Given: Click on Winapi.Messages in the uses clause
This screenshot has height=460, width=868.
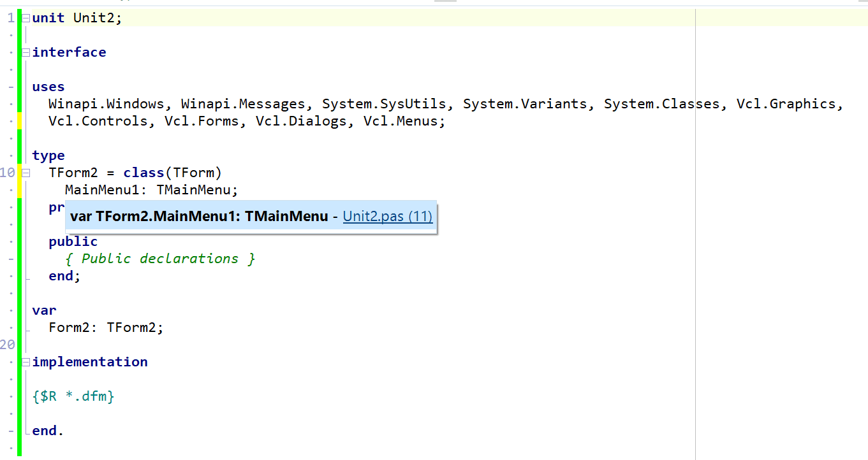Looking at the screenshot, I should pos(243,104).
